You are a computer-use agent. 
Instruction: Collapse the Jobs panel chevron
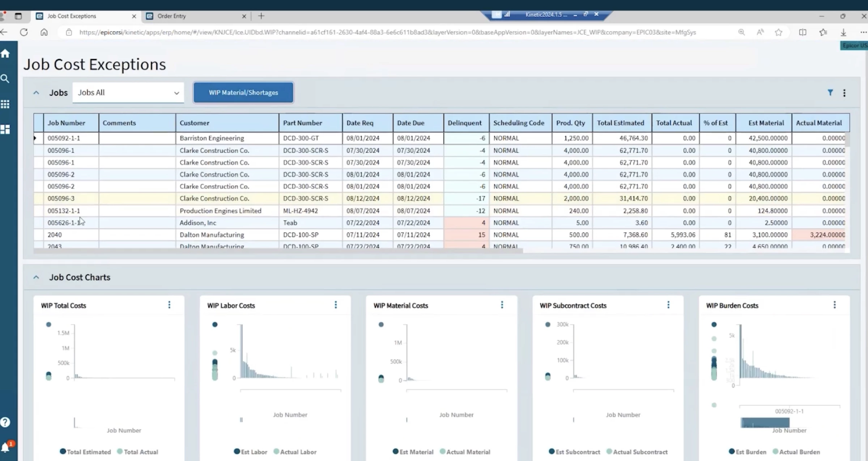pos(36,93)
